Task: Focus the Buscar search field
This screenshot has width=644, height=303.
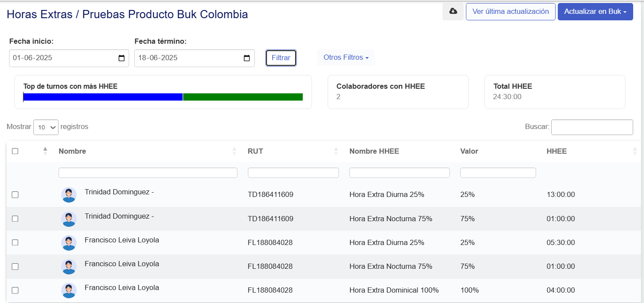Action: click(x=592, y=127)
